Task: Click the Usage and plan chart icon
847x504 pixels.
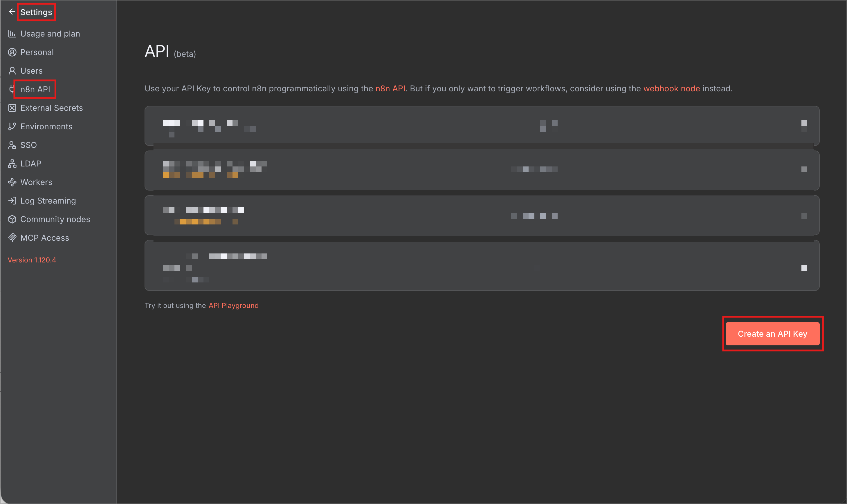Action: pos(12,34)
